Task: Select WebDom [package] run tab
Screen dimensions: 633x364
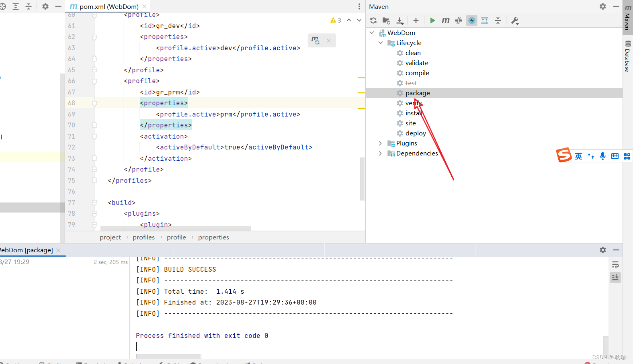Action: click(27, 250)
